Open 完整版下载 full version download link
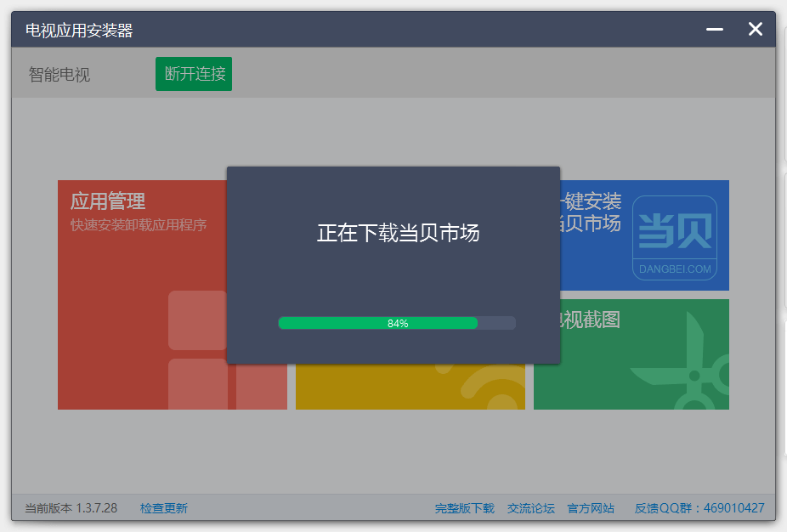The image size is (787, 532). (x=465, y=508)
